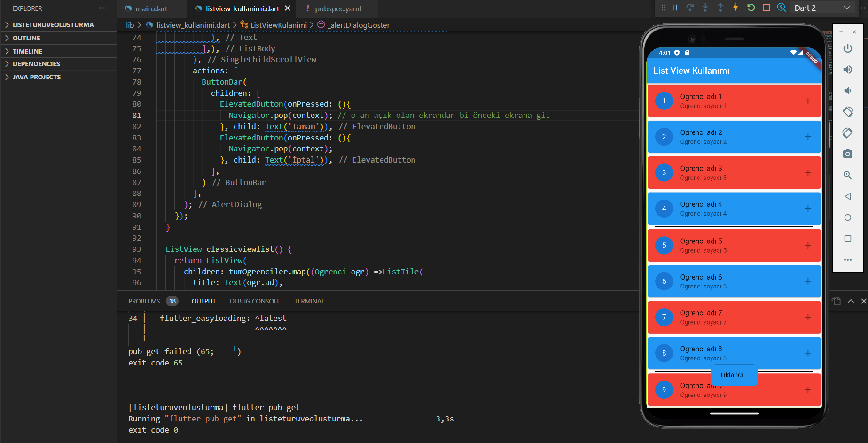Hot restart the app using the green restart icon
Screen dimensions: 868x443
(x=751, y=8)
